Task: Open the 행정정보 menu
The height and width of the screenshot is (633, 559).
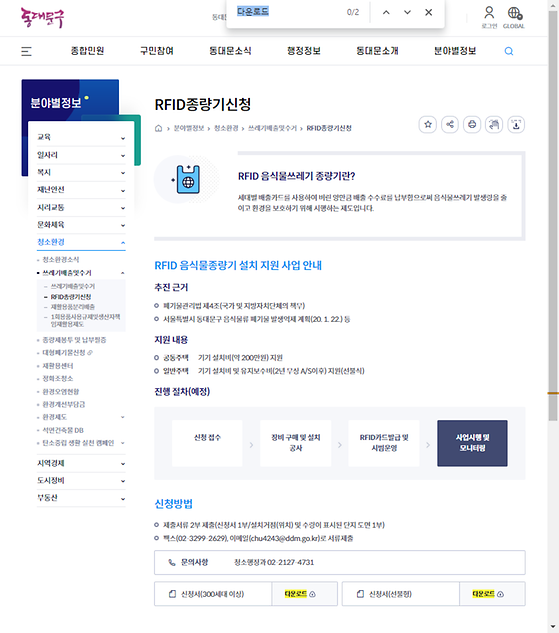Action: [x=304, y=51]
